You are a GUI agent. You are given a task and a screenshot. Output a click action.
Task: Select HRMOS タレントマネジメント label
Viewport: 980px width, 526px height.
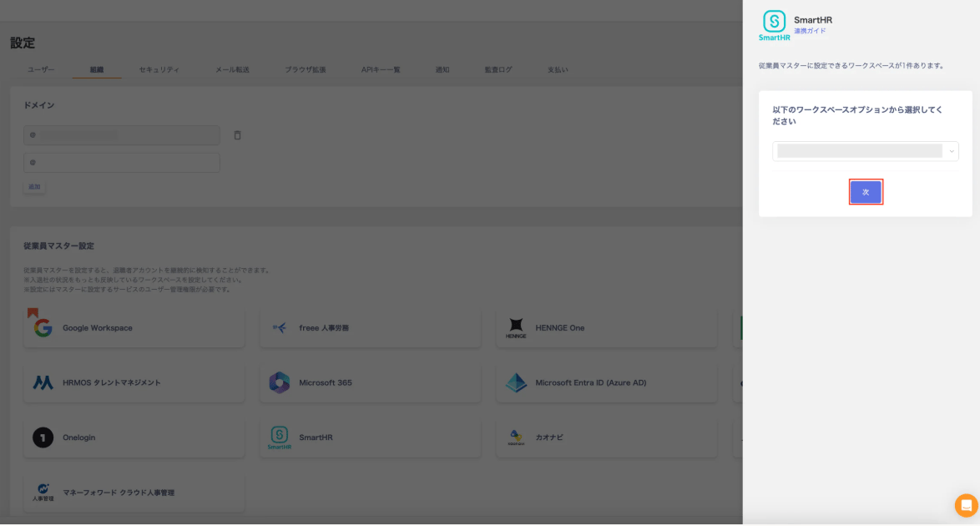tap(112, 382)
